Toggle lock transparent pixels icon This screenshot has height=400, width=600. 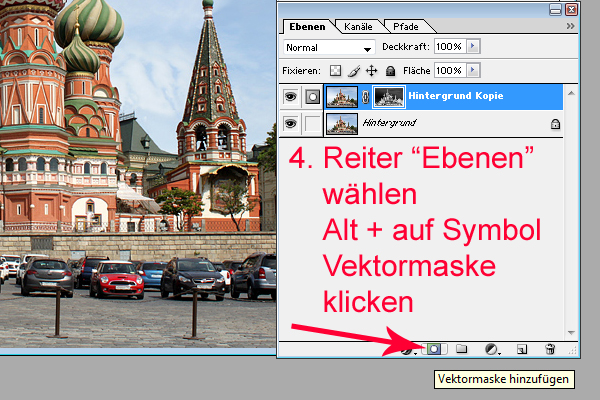click(336, 71)
